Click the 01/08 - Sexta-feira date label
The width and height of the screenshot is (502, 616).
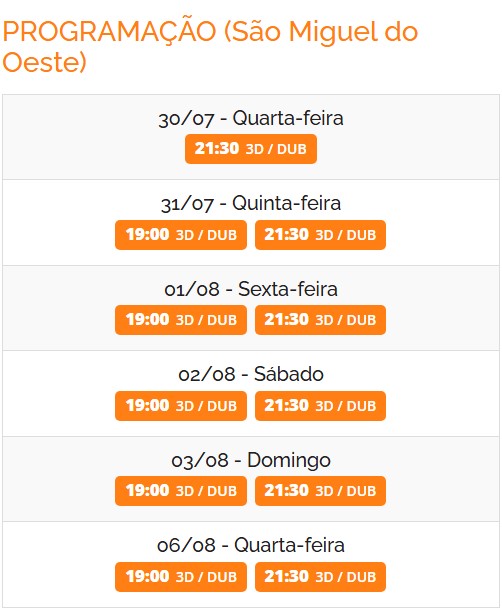251,289
